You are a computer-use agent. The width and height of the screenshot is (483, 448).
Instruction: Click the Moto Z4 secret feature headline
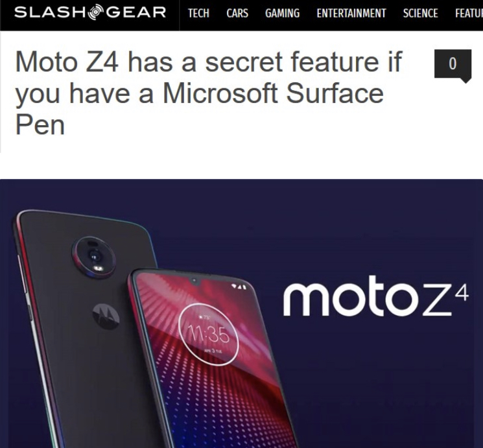pyautogui.click(x=209, y=93)
